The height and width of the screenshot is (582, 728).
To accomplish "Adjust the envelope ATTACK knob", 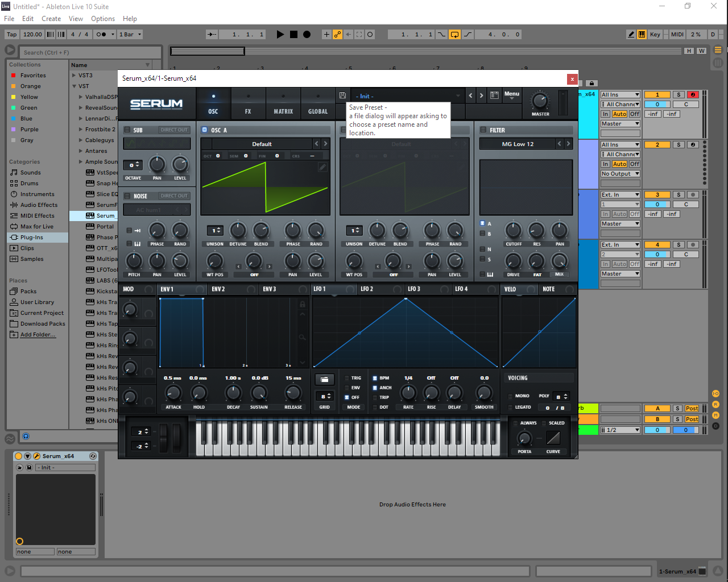I will (x=173, y=393).
